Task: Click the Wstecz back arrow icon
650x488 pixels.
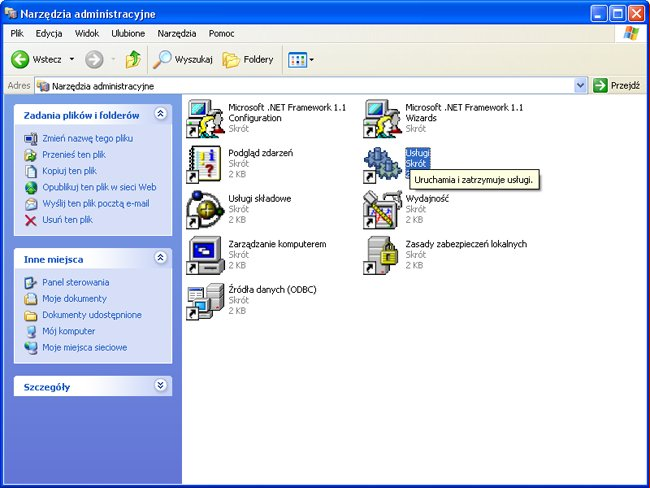Action: point(19,60)
